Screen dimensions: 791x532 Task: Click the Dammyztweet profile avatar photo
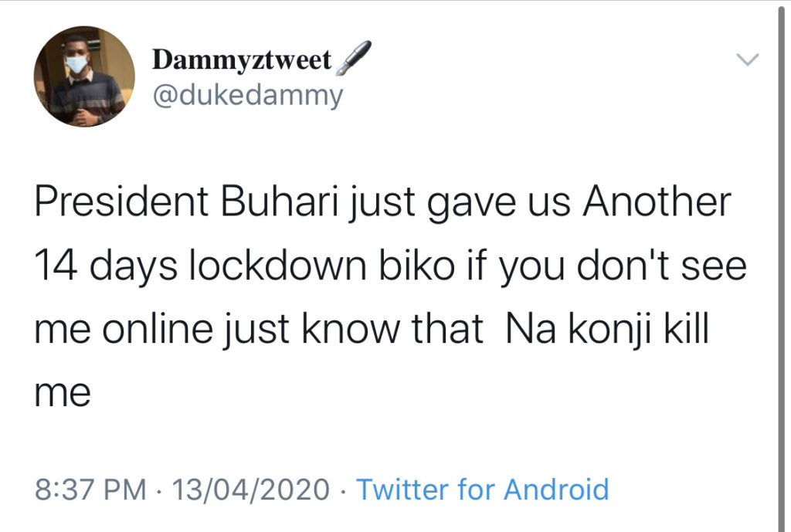pyautogui.click(x=84, y=76)
